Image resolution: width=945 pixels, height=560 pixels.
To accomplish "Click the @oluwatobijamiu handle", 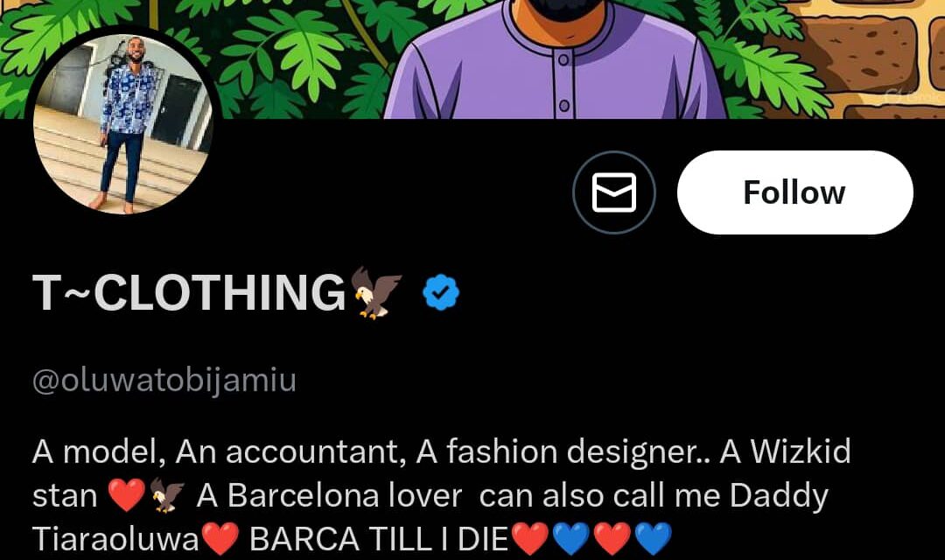I will [164, 381].
